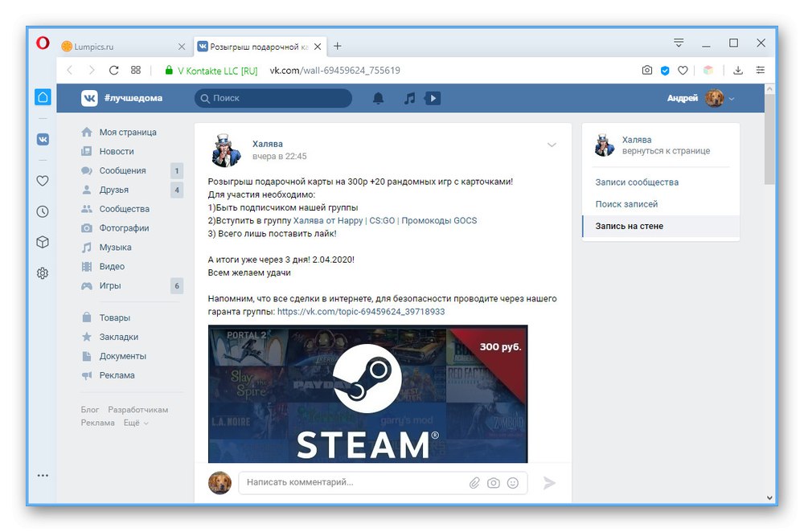Open Opera sidebar bookmarks heart
This screenshot has width=804, height=532.
(43, 180)
